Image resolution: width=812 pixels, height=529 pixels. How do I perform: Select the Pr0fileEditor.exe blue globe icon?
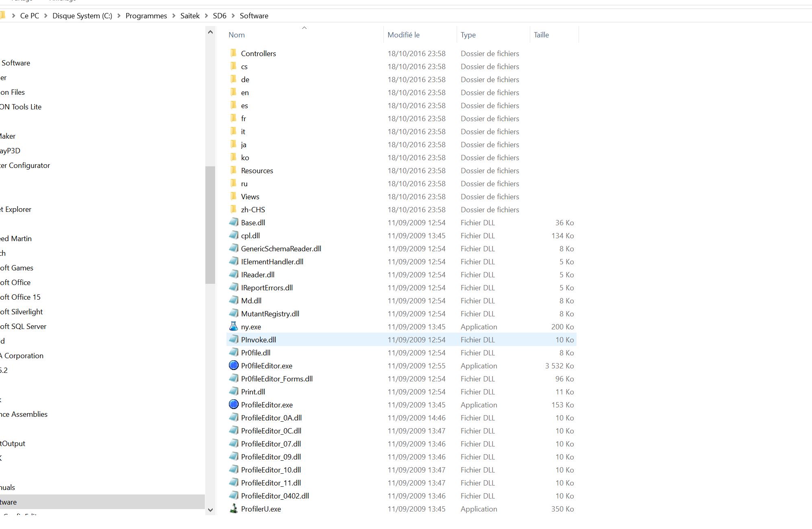pos(233,366)
